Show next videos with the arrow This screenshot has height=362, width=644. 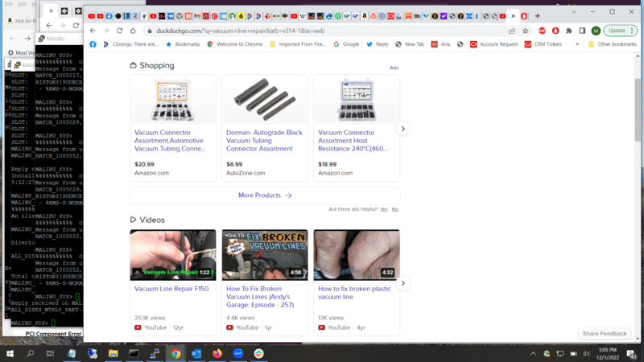[x=403, y=283]
